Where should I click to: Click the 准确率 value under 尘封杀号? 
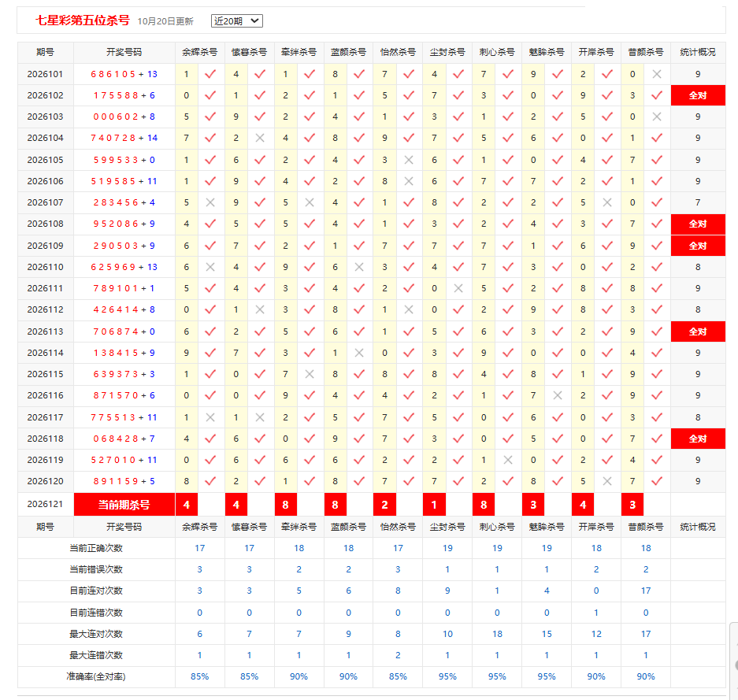point(447,676)
